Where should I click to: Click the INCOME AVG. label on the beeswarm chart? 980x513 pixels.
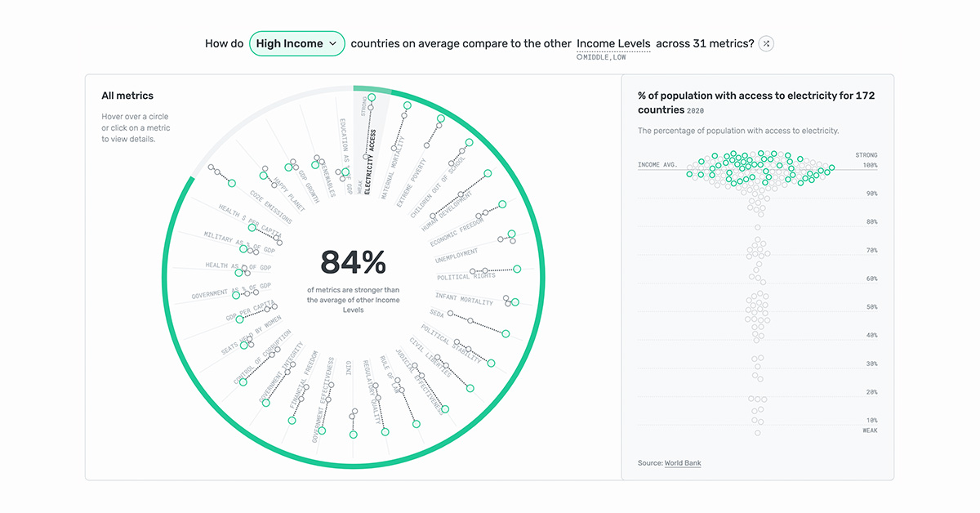658,164
